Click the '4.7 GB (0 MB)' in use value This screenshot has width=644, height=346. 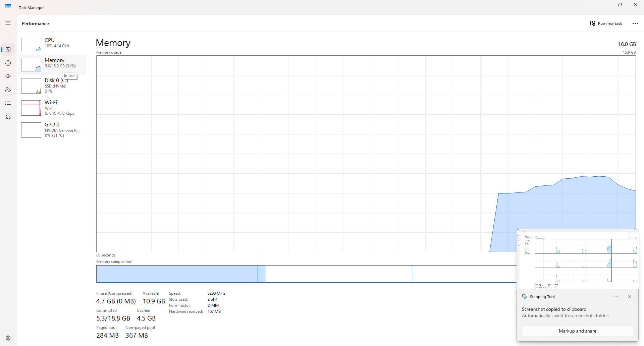[116, 301]
